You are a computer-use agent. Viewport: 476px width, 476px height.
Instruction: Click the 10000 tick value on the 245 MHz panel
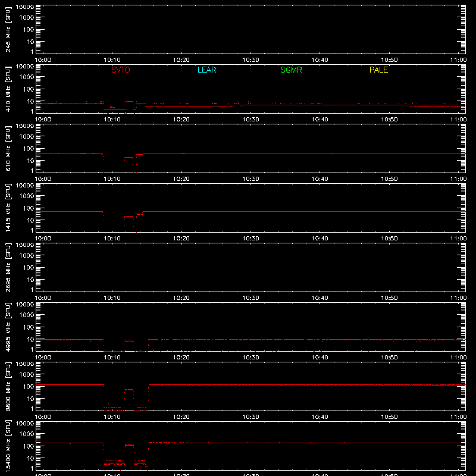coord(25,7)
